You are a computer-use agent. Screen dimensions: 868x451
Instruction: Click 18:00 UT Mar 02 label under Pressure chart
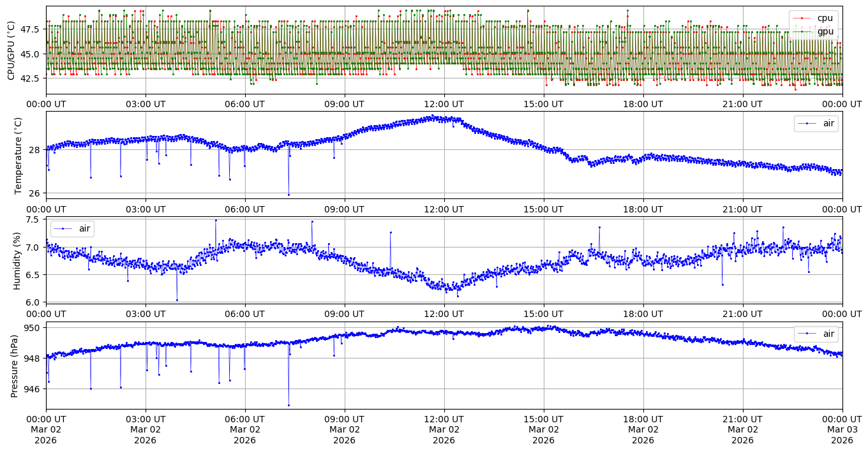[x=643, y=429]
